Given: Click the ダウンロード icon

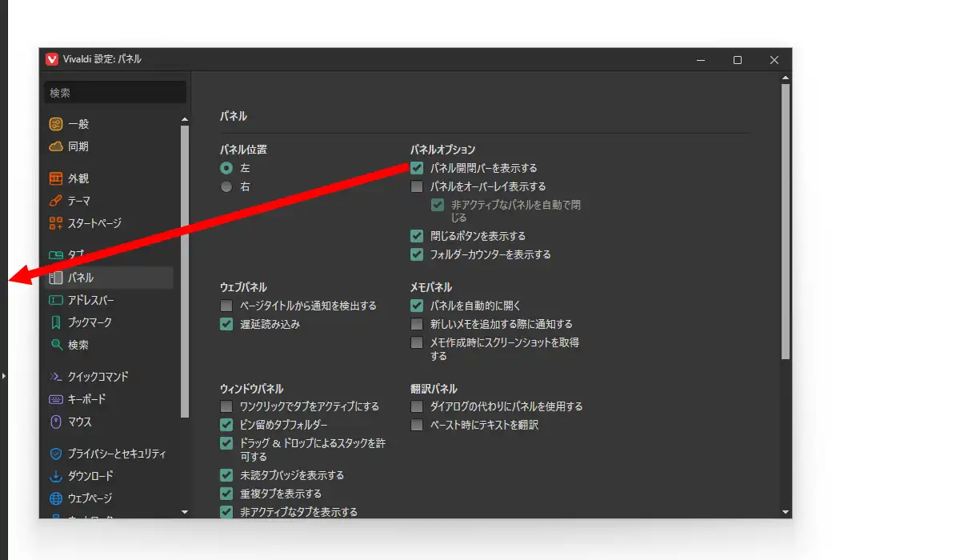Looking at the screenshot, I should [x=56, y=476].
